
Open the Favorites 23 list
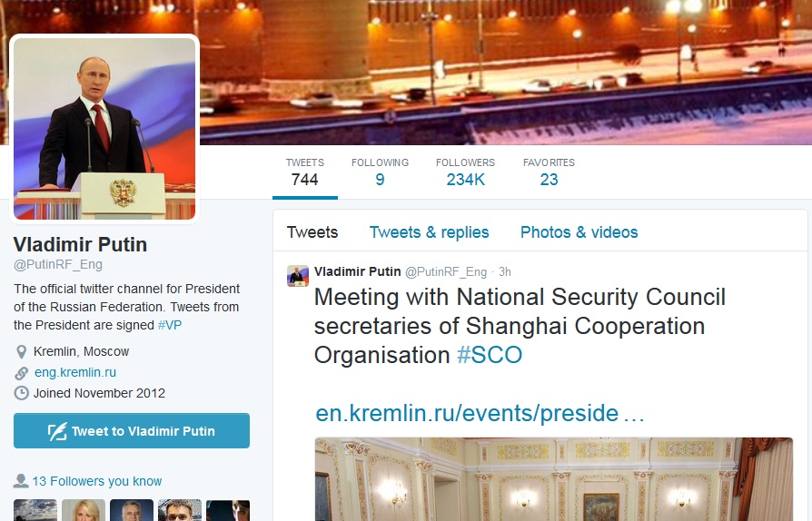click(x=549, y=172)
